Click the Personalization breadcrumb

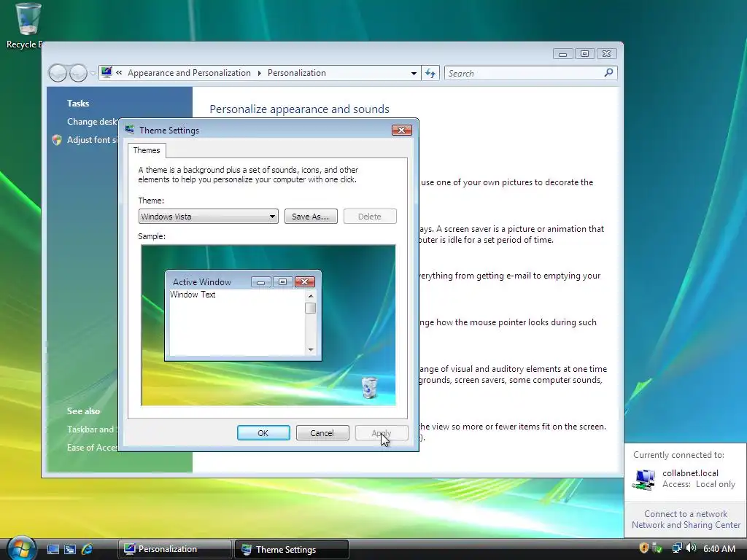pyautogui.click(x=296, y=73)
